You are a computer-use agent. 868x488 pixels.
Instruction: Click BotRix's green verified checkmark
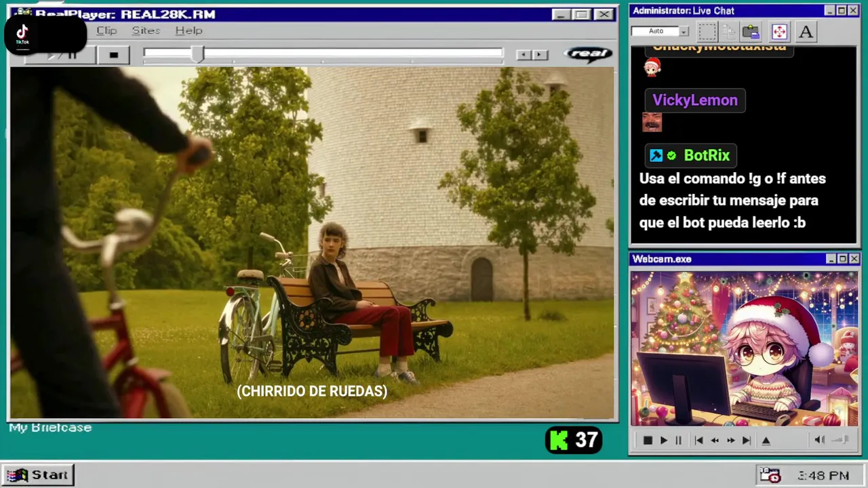click(x=671, y=156)
